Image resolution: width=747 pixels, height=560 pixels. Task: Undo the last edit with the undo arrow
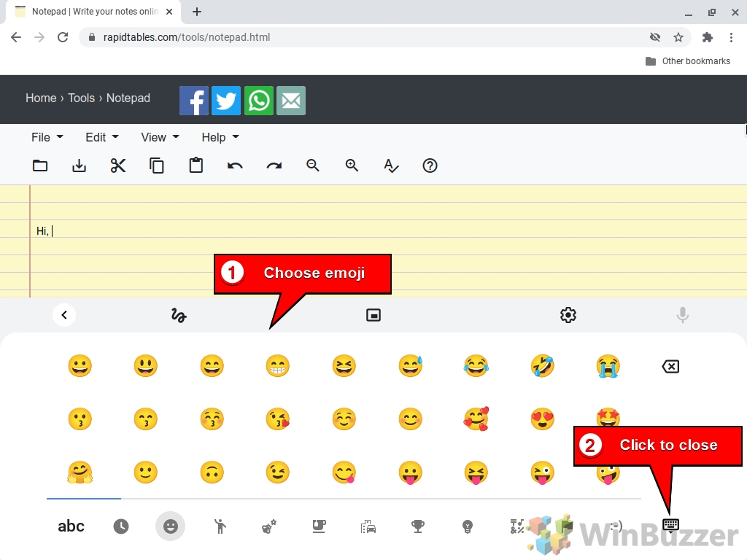point(235,166)
